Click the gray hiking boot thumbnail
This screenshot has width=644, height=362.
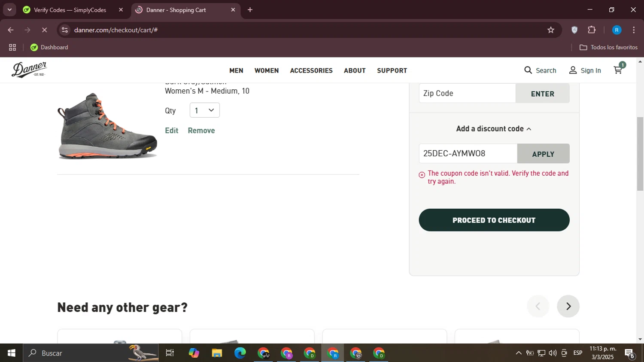pos(107,126)
